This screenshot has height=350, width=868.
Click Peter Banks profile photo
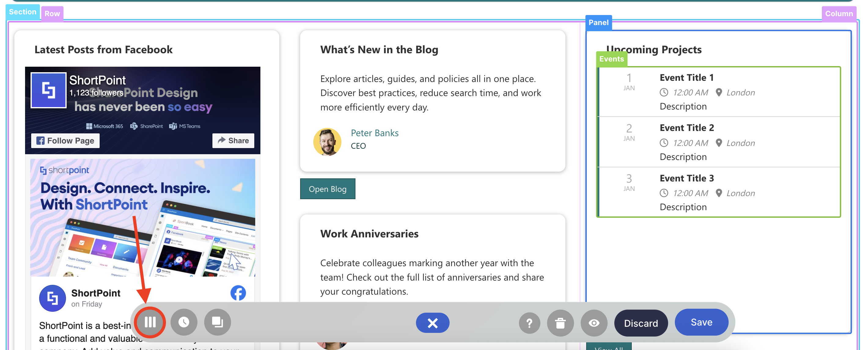tap(327, 142)
